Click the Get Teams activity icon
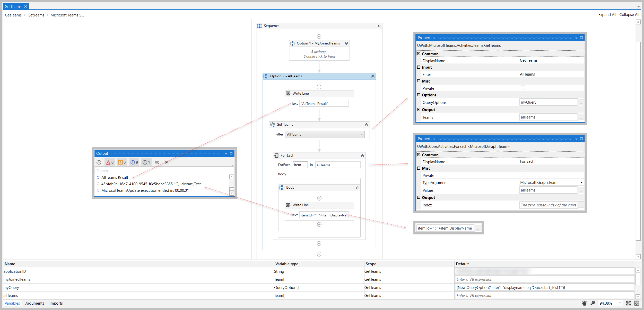 point(272,125)
